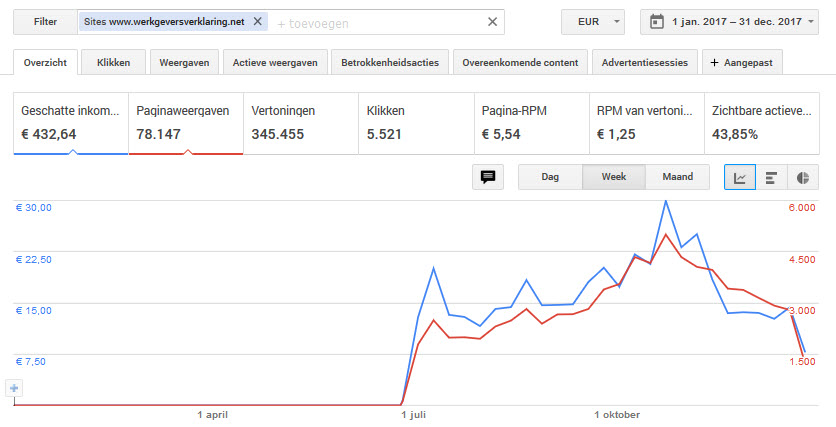Switch to the Overzicht tab
This screenshot has height=427, width=836.
(45, 62)
